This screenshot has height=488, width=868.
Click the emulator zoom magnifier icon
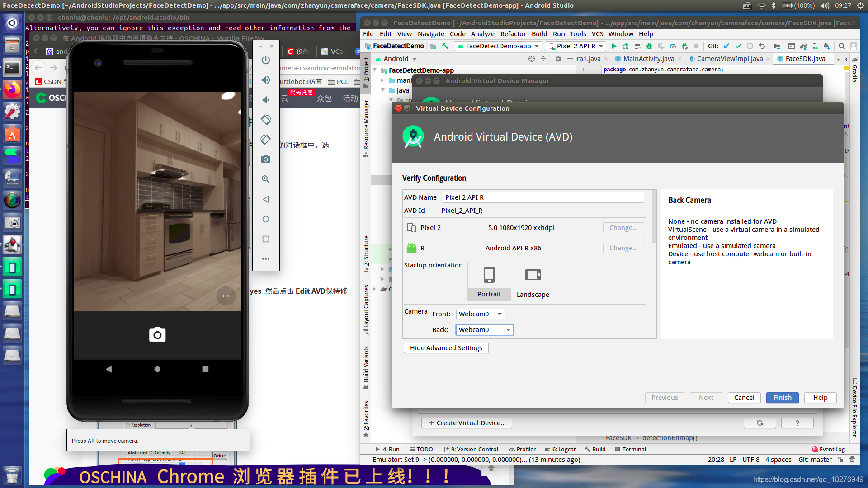click(x=266, y=179)
